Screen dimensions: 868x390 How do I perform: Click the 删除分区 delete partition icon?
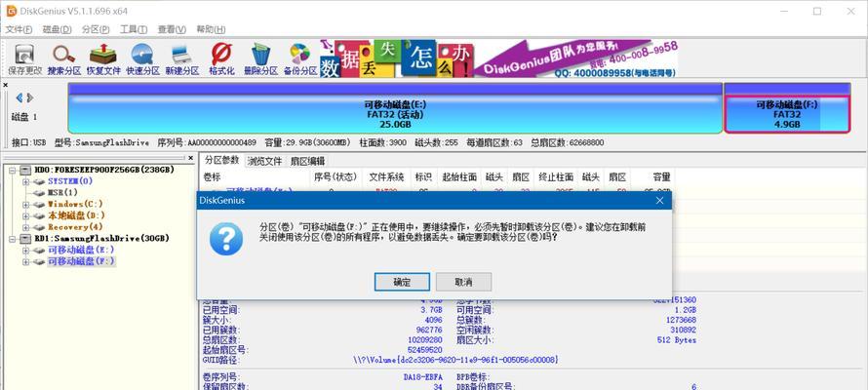(x=260, y=59)
